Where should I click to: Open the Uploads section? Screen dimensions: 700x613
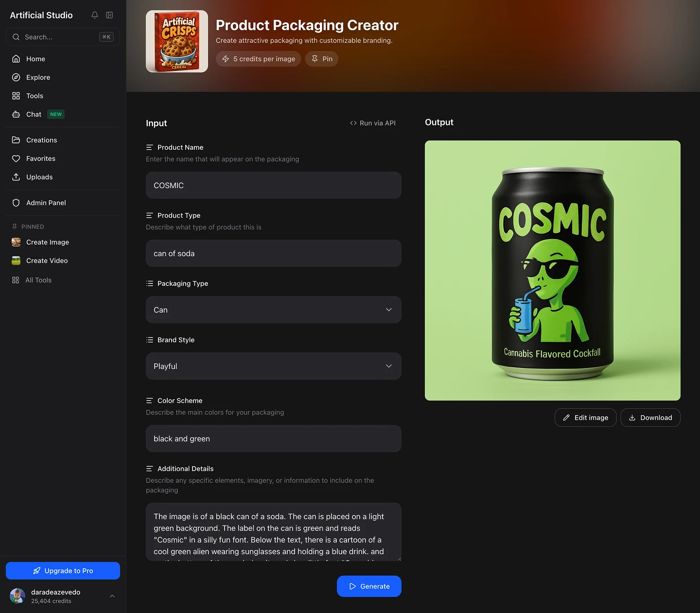pos(39,177)
